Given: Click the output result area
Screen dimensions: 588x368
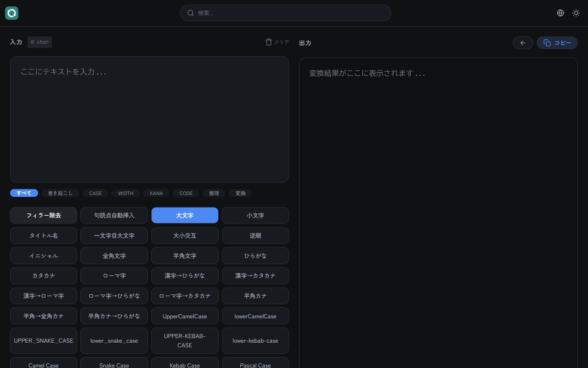Looking at the screenshot, I should coord(438,213).
